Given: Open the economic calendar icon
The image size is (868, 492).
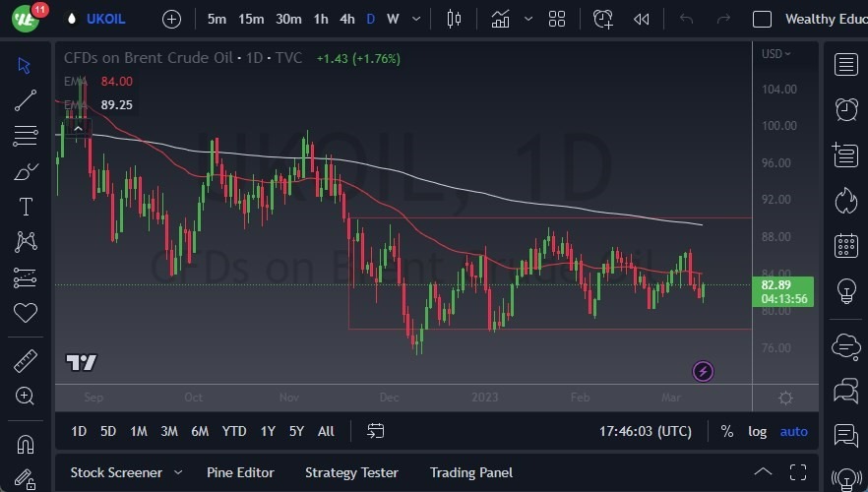Looking at the screenshot, I should pyautogui.click(x=845, y=245).
